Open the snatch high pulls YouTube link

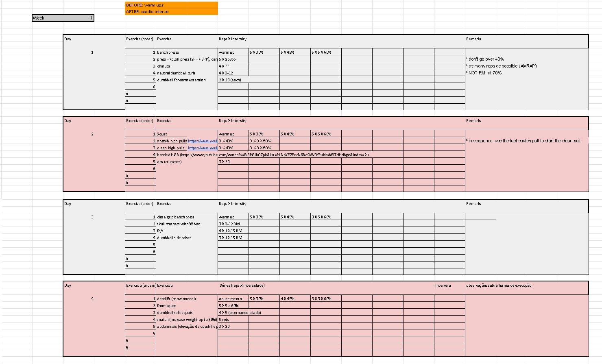[203, 141]
